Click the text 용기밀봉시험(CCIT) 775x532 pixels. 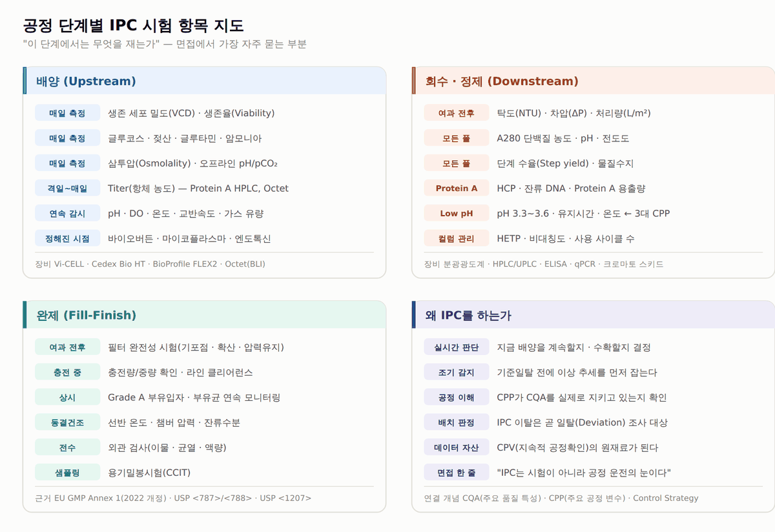coord(149,473)
